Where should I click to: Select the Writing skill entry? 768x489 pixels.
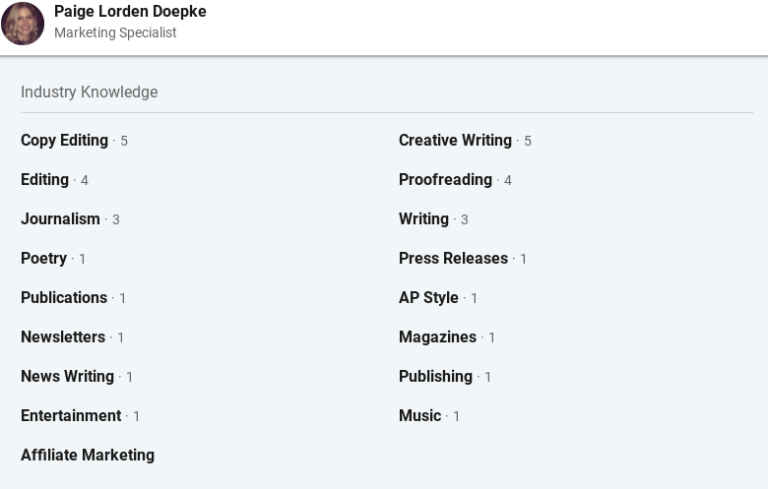point(424,219)
